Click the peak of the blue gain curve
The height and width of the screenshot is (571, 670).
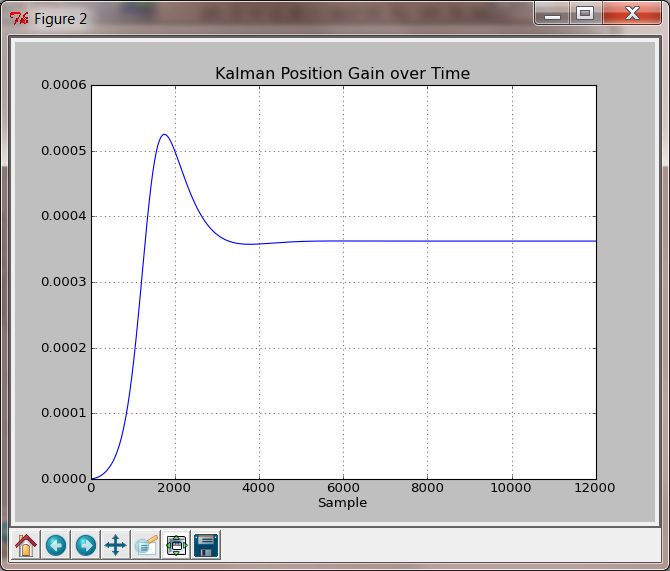tap(164, 135)
